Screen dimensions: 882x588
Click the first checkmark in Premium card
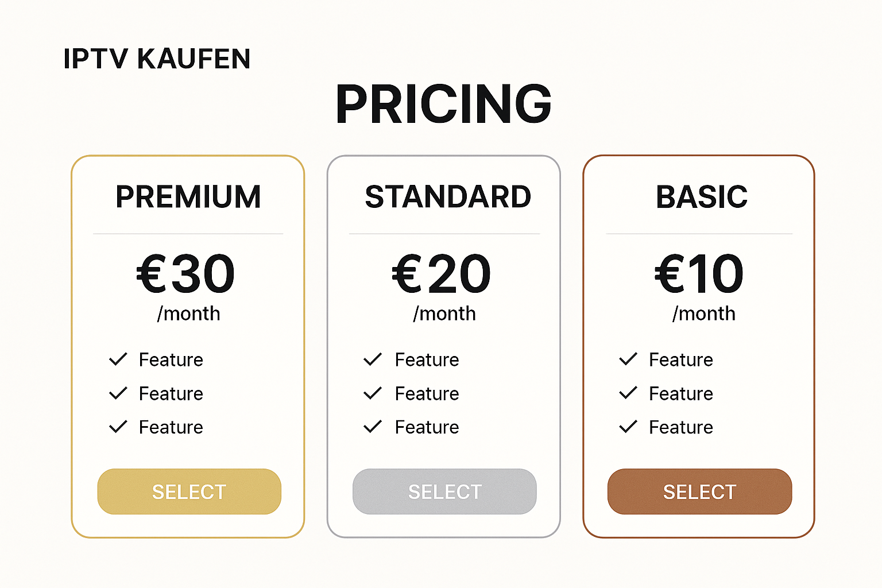click(x=118, y=359)
